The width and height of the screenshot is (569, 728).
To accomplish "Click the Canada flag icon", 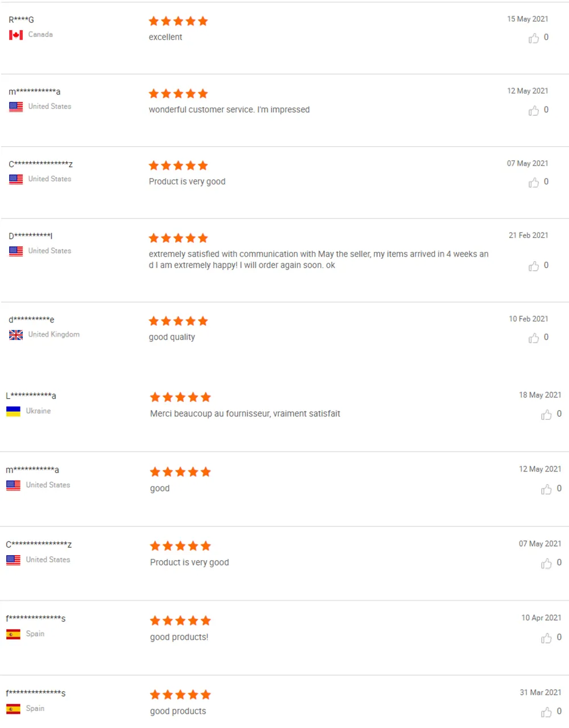I will [x=16, y=35].
